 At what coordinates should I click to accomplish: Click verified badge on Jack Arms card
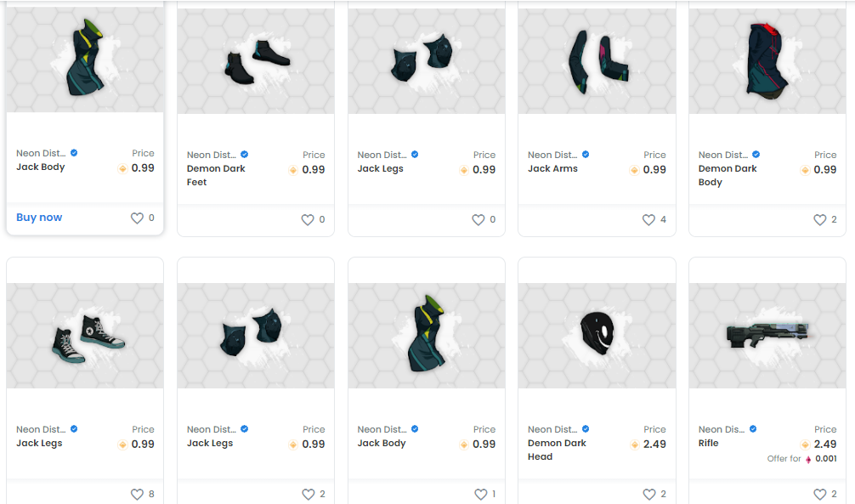[586, 155]
